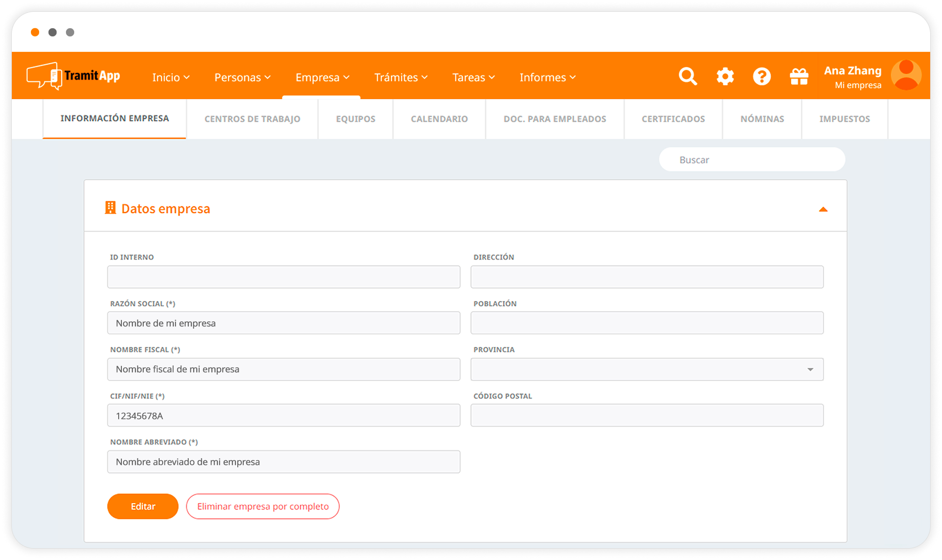Expand the Personas navigation menu
The image size is (942, 560).
pyautogui.click(x=242, y=77)
